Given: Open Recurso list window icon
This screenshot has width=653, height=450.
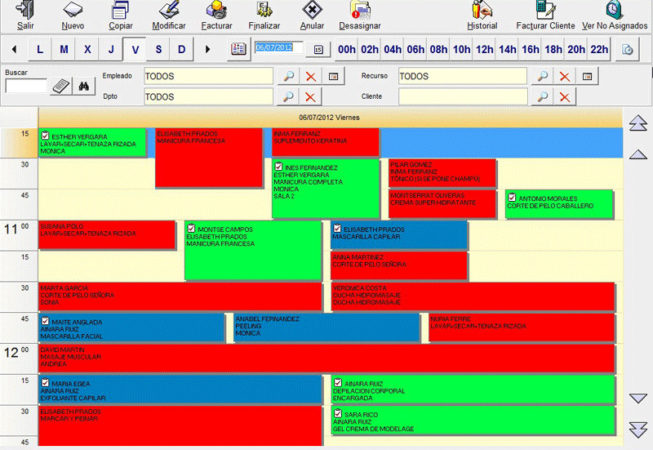Looking at the screenshot, I should (587, 76).
